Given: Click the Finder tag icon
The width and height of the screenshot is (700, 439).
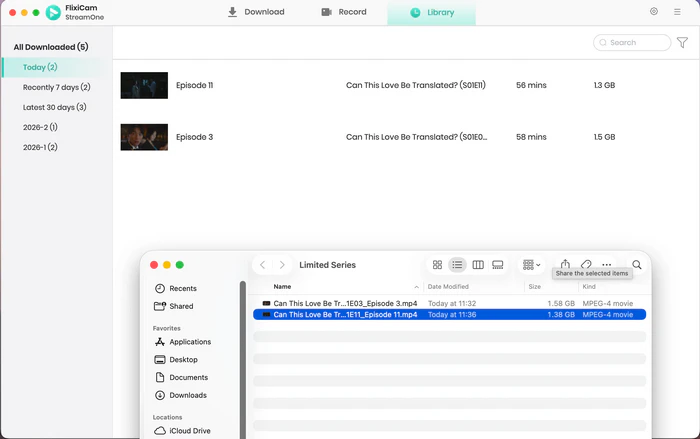Looking at the screenshot, I should [586, 265].
